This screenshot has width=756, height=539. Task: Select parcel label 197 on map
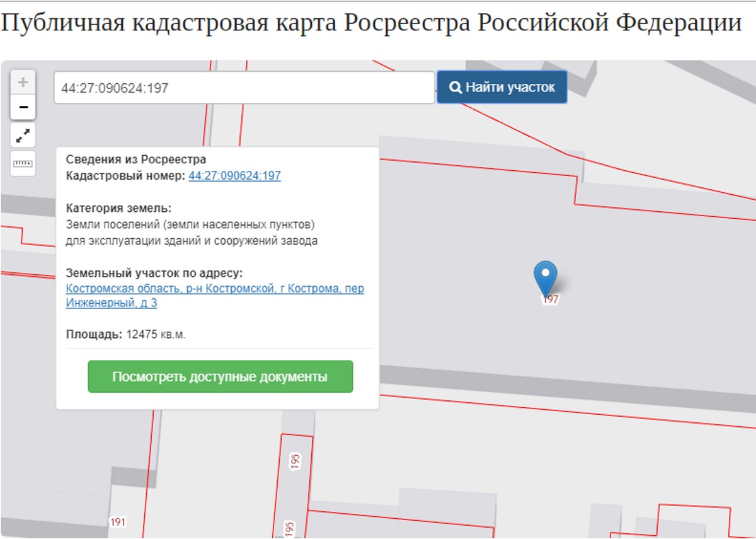[551, 300]
